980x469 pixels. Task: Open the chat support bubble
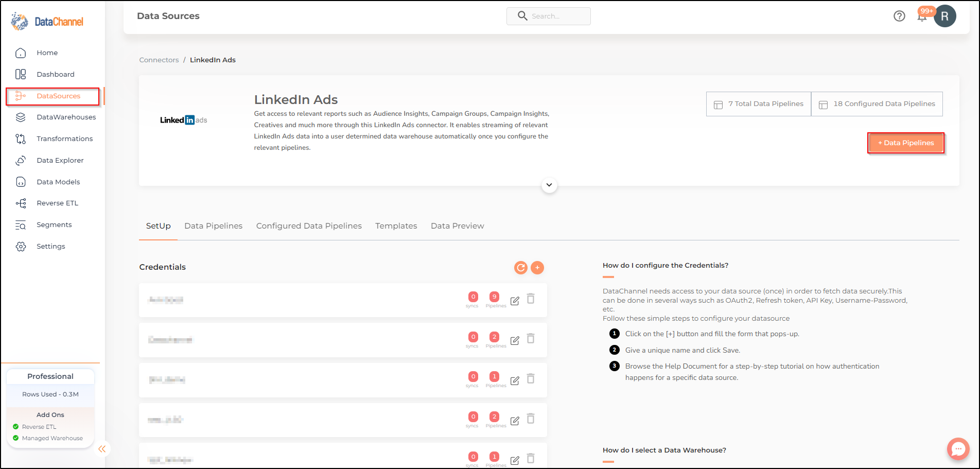point(958,449)
